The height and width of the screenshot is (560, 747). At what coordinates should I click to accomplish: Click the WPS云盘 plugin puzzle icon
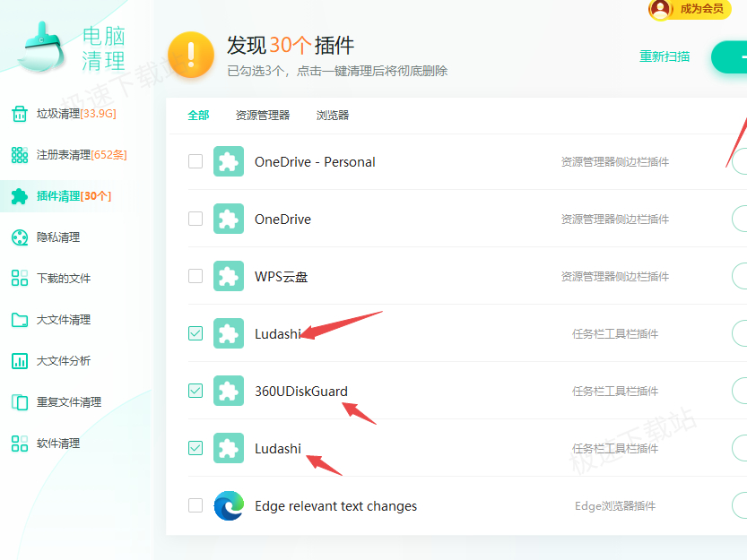229,276
